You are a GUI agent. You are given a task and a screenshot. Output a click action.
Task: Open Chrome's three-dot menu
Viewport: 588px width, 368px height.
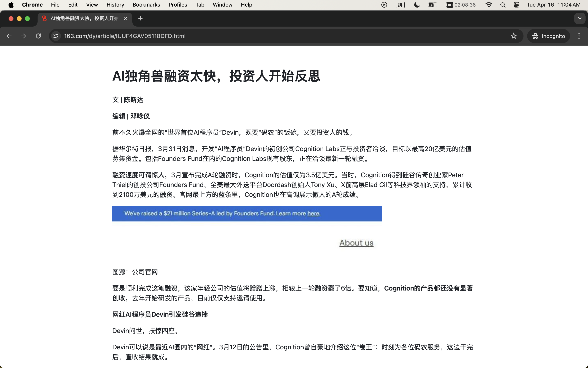(x=579, y=36)
